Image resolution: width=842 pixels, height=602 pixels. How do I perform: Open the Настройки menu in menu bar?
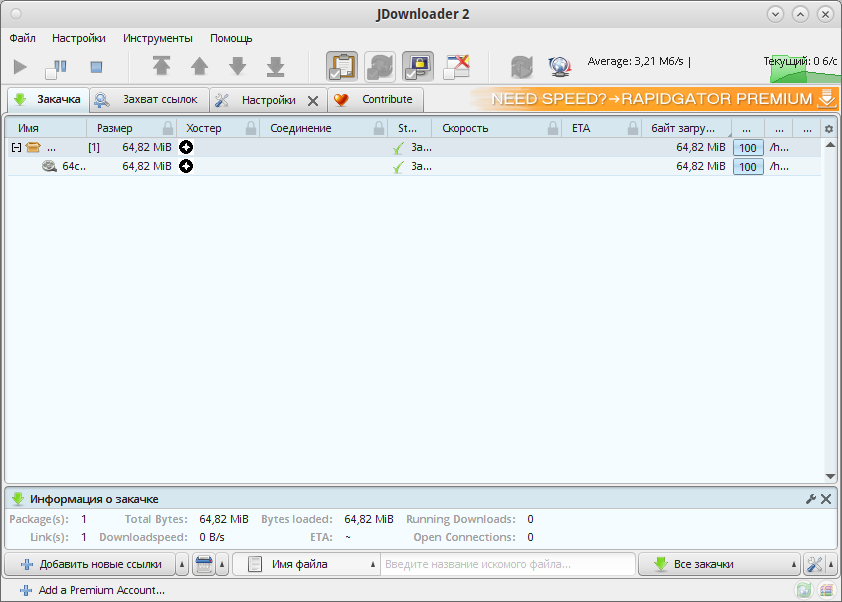pyautogui.click(x=79, y=38)
